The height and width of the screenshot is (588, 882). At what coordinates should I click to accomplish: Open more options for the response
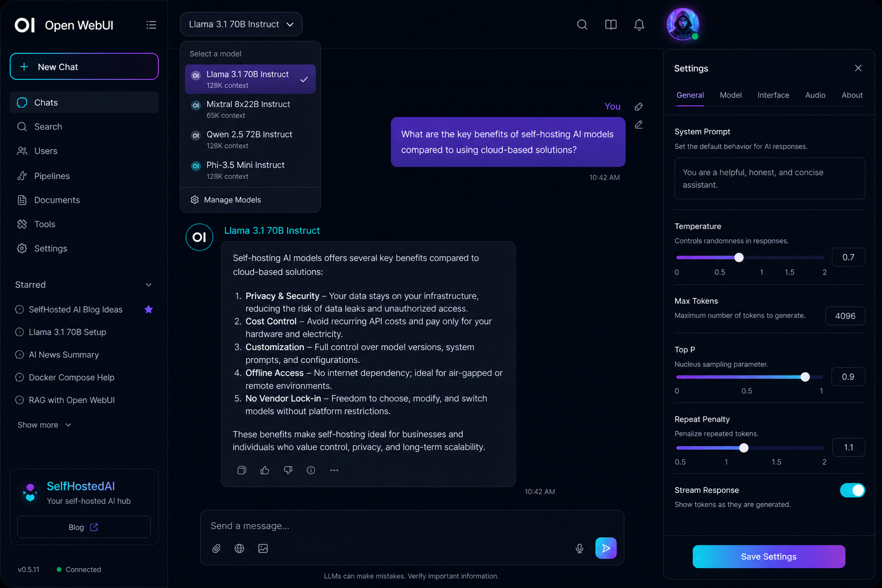334,470
